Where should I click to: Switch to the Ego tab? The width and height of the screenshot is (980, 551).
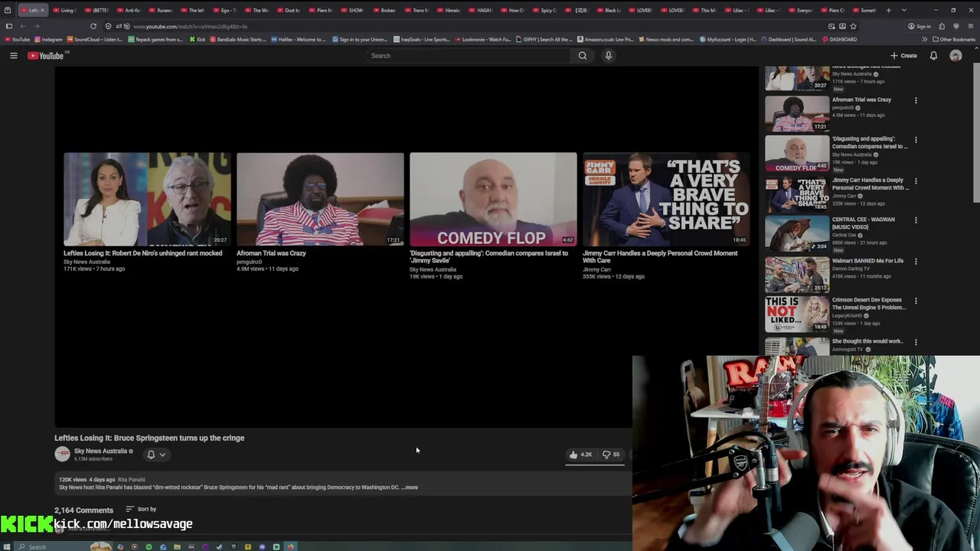pyautogui.click(x=225, y=10)
